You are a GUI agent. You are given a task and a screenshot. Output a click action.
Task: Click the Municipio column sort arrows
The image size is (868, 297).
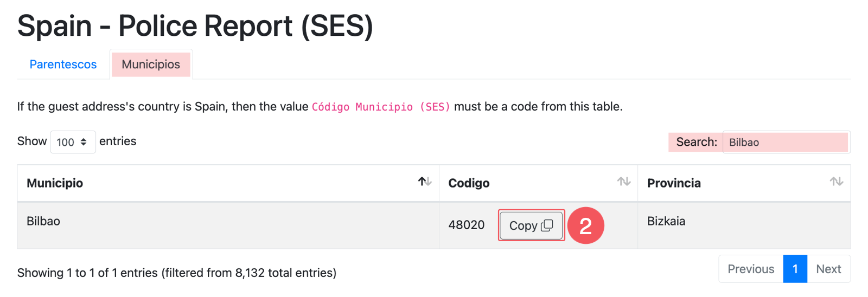click(424, 182)
